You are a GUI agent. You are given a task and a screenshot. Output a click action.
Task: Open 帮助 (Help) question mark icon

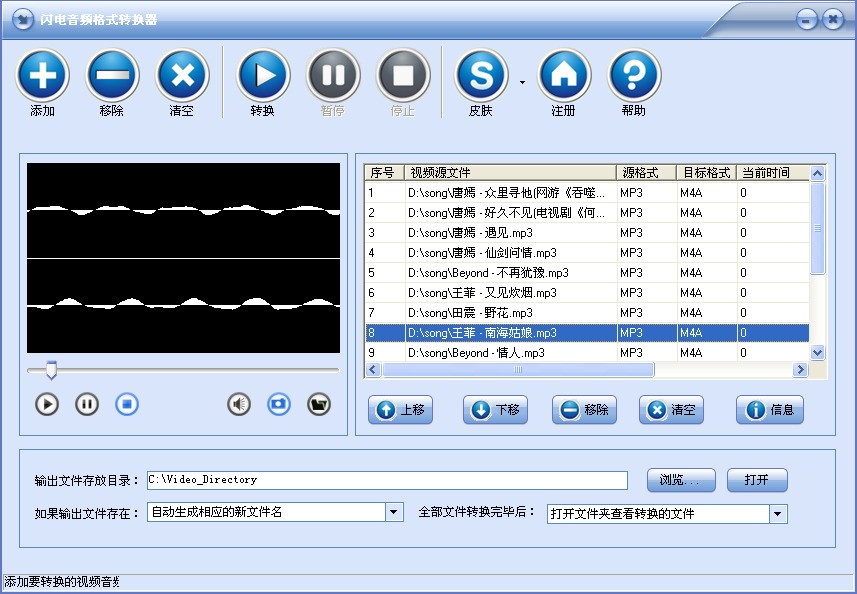[634, 75]
